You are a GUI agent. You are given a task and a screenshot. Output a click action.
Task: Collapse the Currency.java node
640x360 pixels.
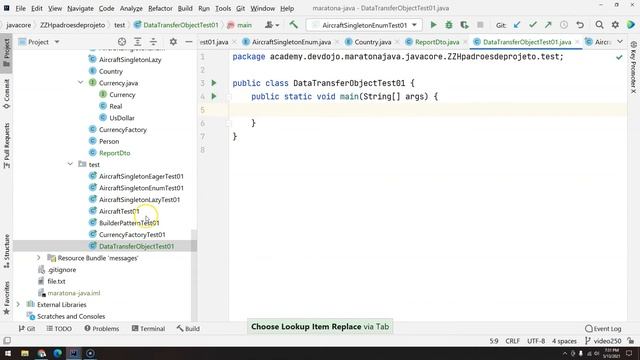pos(80,82)
